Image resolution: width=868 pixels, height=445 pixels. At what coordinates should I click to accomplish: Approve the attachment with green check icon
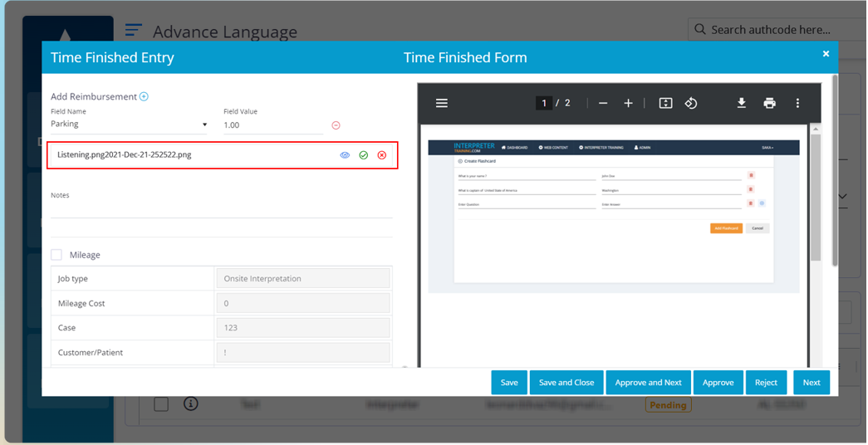coord(363,155)
